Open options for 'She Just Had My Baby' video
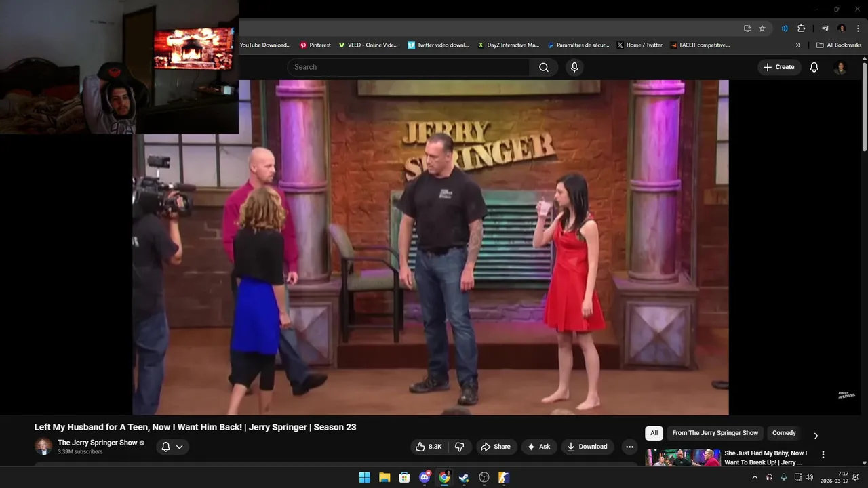The image size is (868, 488). [823, 455]
